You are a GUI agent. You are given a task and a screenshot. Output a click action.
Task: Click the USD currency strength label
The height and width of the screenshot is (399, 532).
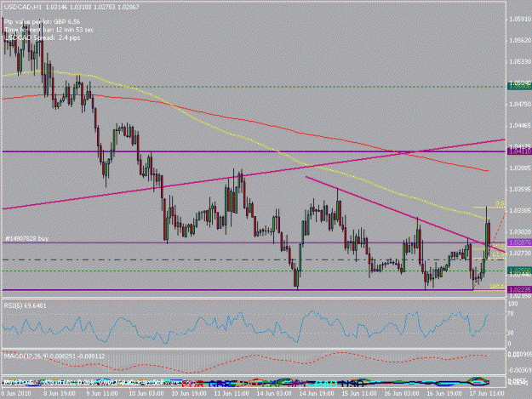pos(353,384)
